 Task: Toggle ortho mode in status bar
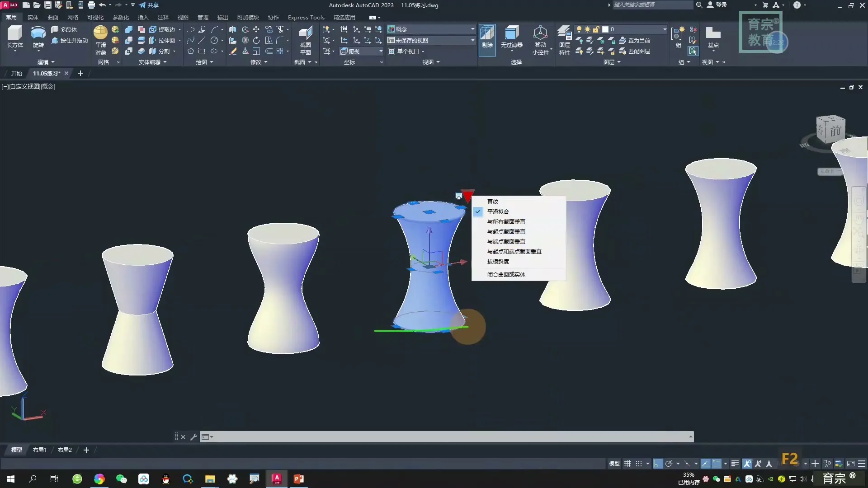tap(658, 464)
